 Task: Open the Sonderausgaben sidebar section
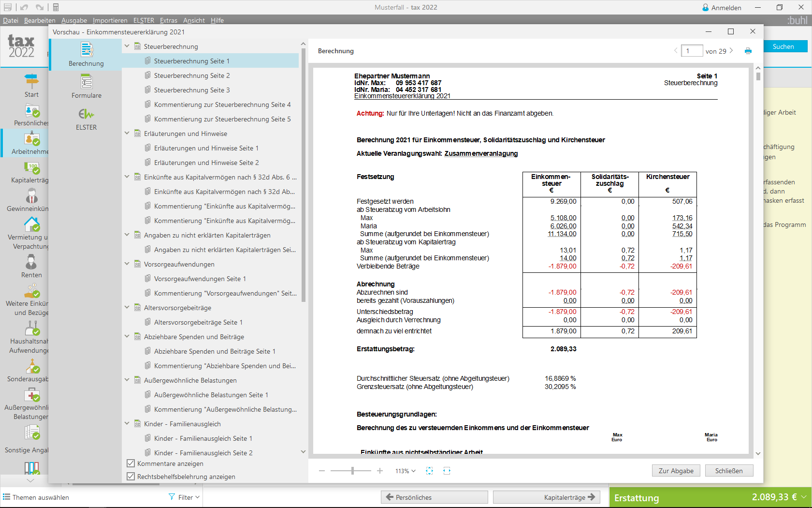[x=28, y=370]
